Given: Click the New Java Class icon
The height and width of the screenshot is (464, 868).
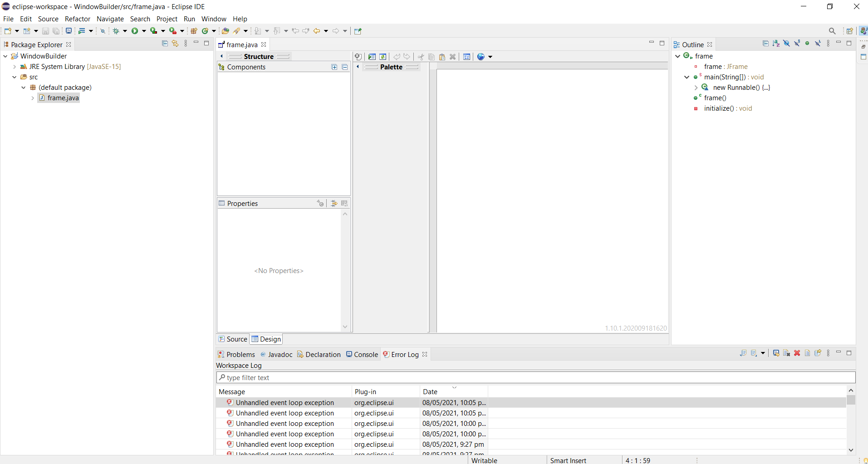Looking at the screenshot, I should coord(205,31).
